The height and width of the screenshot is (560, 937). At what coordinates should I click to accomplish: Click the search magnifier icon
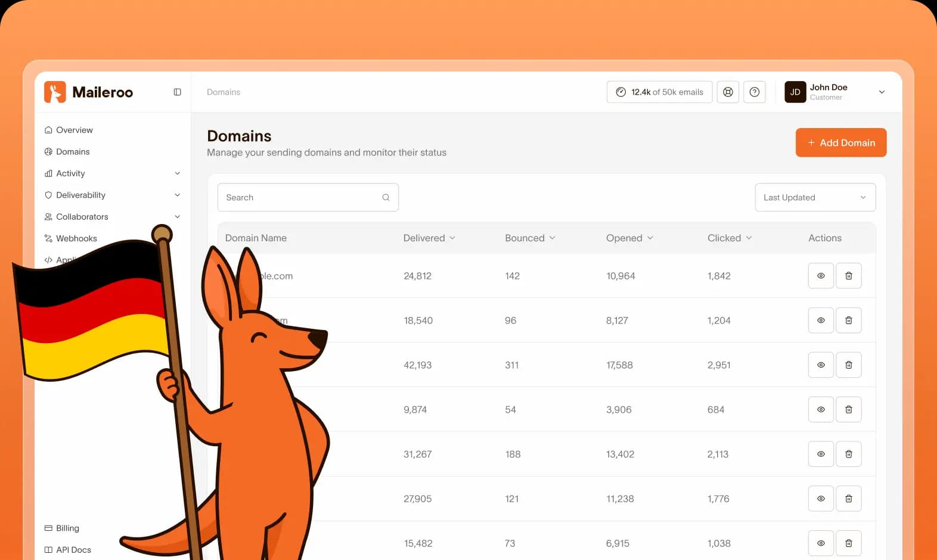point(386,197)
